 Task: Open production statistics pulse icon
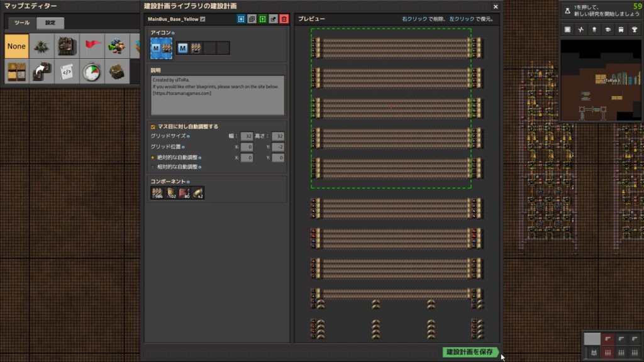click(580, 30)
